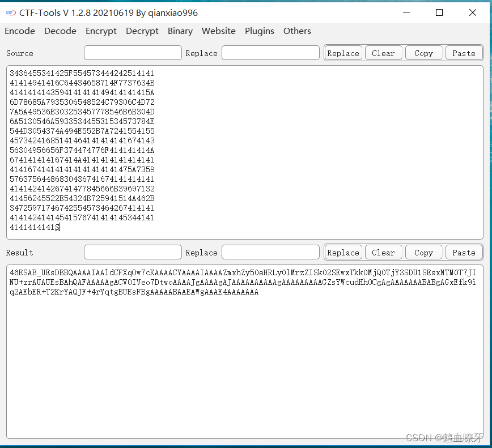The image size is (492, 448).
Task: Open the Others menu
Action: tap(297, 31)
